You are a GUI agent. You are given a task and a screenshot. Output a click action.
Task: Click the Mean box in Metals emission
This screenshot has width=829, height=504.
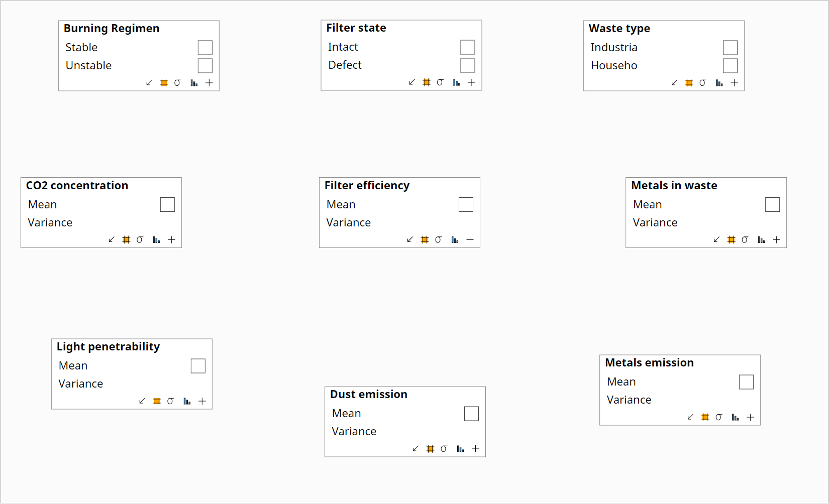tap(746, 382)
